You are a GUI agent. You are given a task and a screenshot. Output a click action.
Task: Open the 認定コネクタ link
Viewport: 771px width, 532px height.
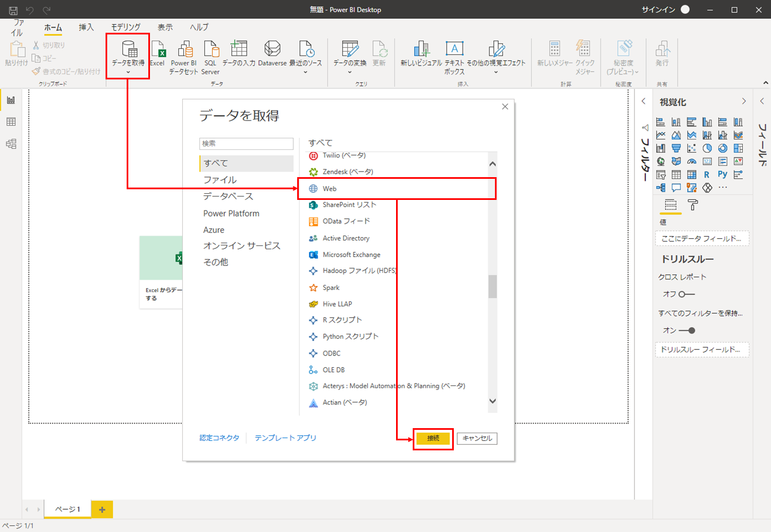pyautogui.click(x=219, y=438)
